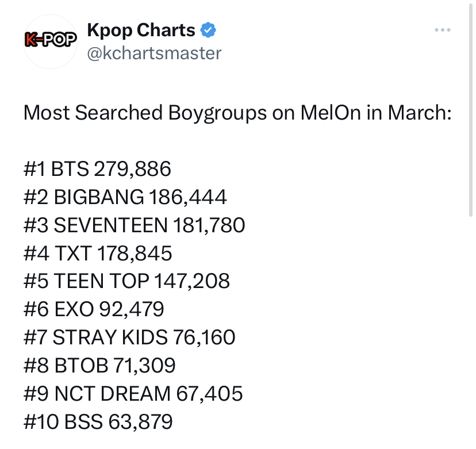Viewport: 476px width, 449px height.
Task: Click the word Boygroups in the tweet
Action: (x=217, y=114)
